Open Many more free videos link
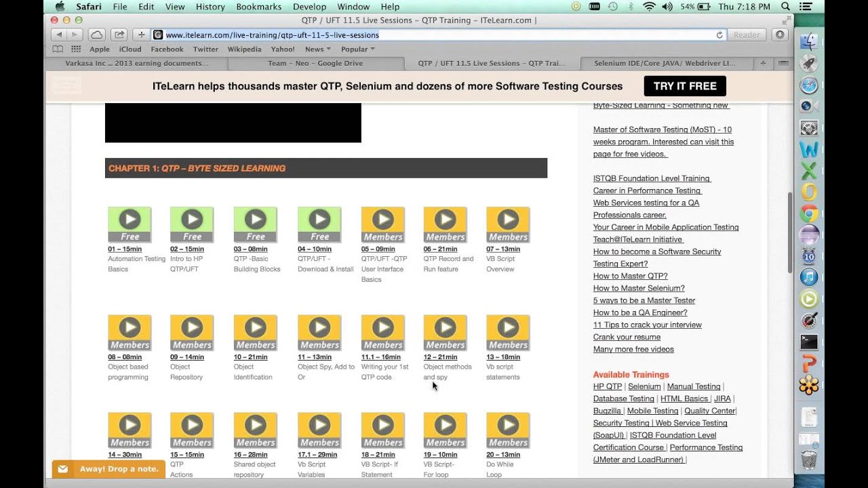Viewport: 868px width, 488px height. (x=633, y=349)
